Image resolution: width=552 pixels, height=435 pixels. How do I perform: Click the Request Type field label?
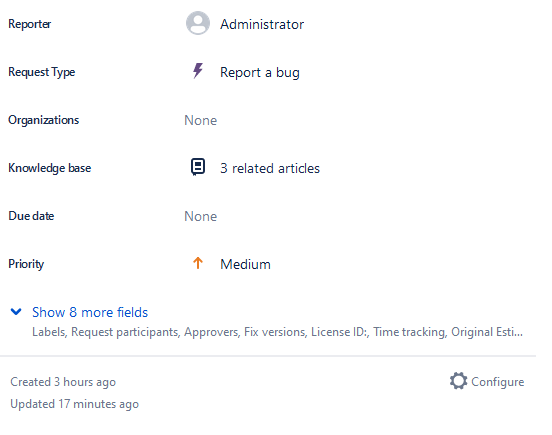pyautogui.click(x=42, y=72)
